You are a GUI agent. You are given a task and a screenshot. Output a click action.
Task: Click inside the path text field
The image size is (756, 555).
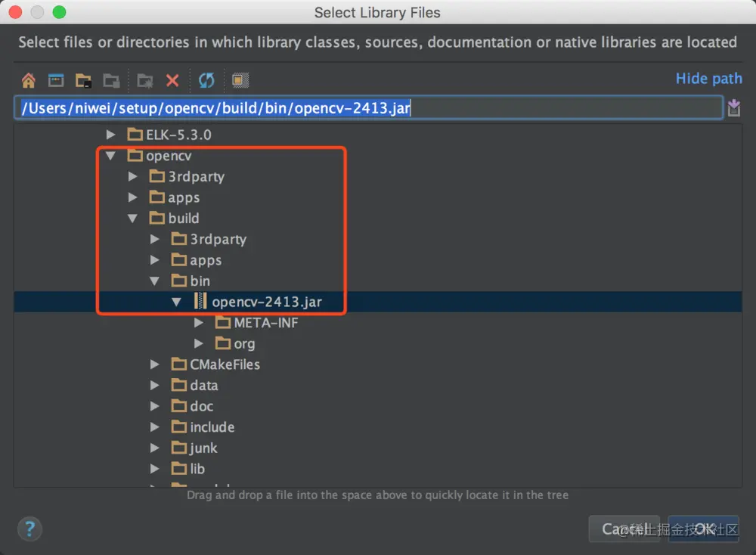coord(369,107)
